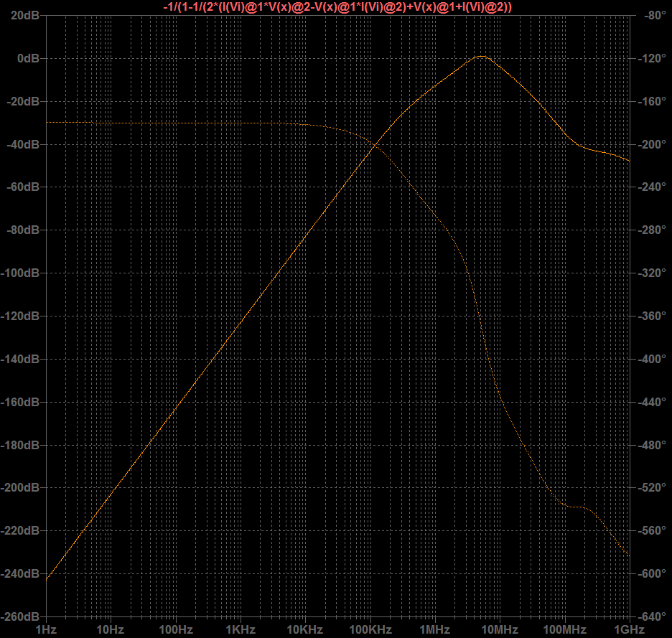Click the -240° phase axis label

coord(652,187)
